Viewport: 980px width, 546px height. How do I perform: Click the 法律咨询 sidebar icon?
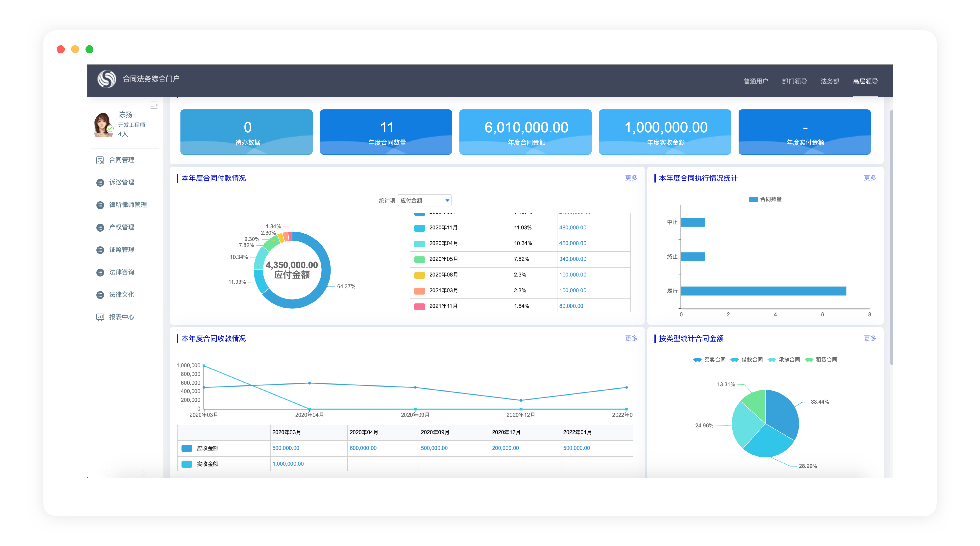[x=100, y=273]
